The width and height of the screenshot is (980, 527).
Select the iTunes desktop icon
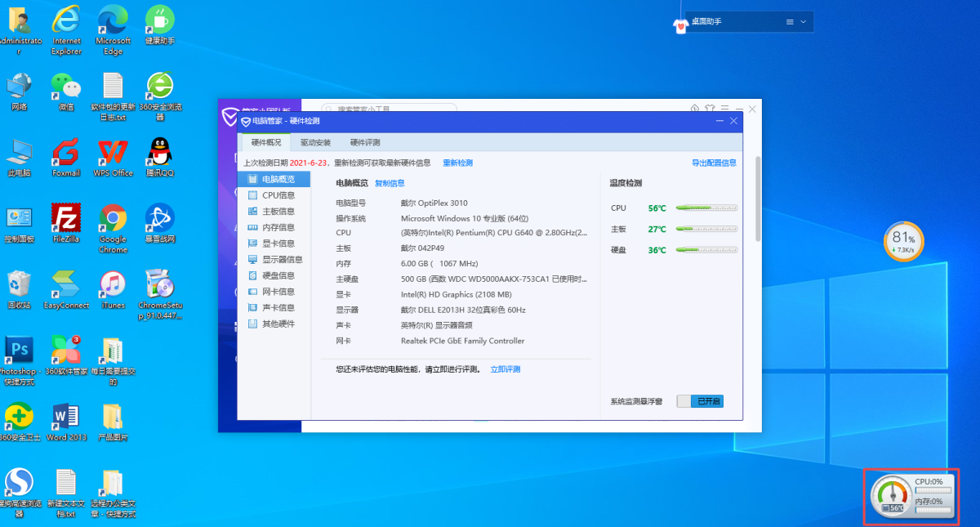[x=113, y=290]
